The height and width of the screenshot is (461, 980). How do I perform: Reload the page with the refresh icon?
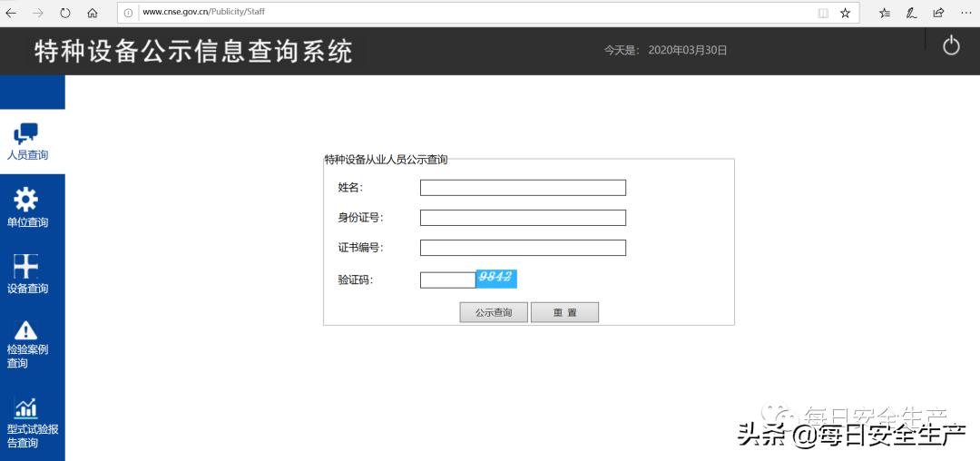coord(65,13)
